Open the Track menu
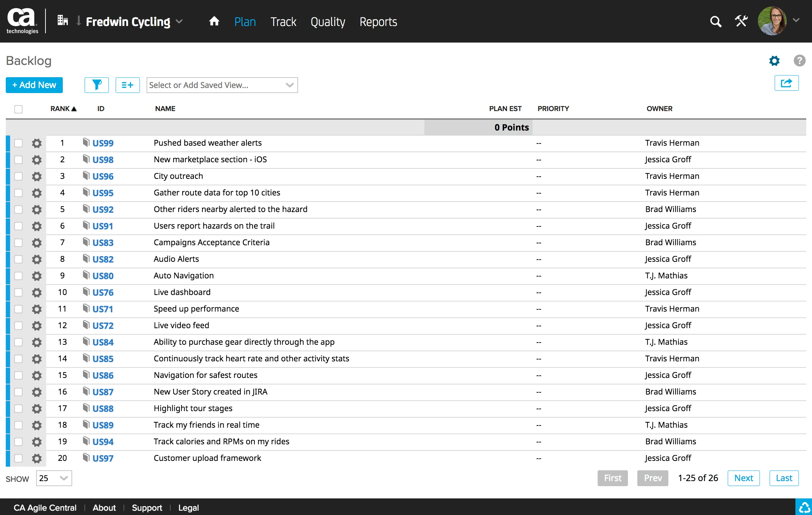Image resolution: width=812 pixels, height=515 pixels. [x=283, y=22]
